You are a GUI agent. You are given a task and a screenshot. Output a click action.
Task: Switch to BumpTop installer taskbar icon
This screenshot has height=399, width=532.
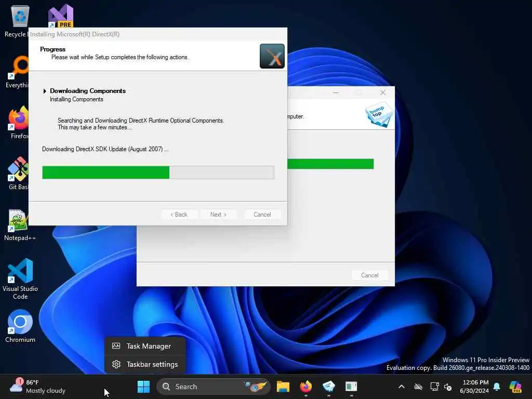328,387
